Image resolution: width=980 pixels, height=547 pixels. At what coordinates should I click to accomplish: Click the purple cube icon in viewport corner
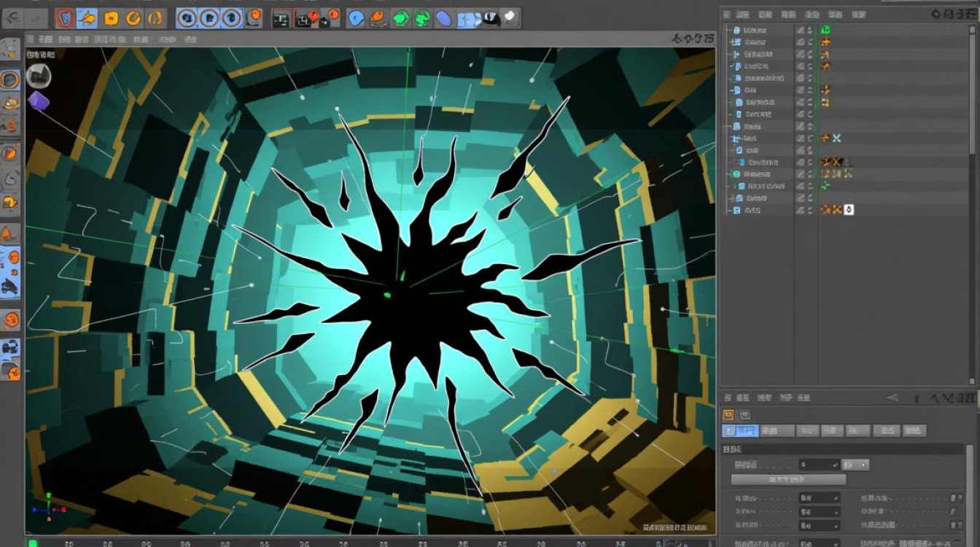(x=38, y=101)
